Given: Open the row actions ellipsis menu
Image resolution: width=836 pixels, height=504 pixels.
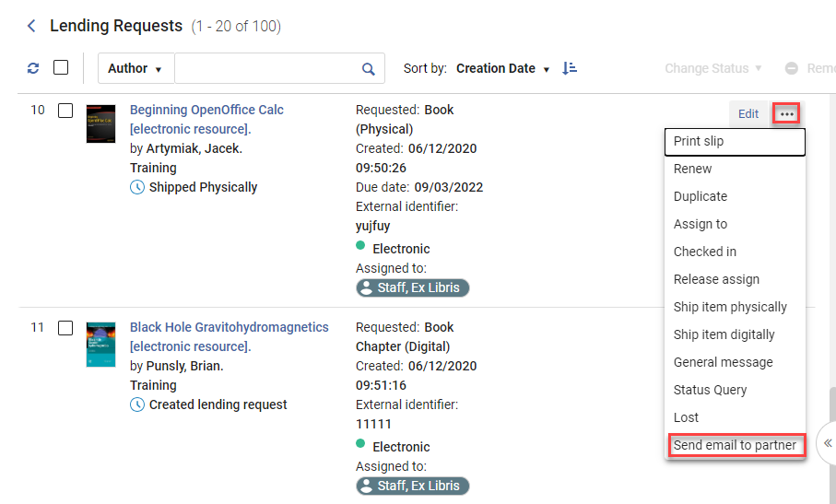Looking at the screenshot, I should point(786,113).
